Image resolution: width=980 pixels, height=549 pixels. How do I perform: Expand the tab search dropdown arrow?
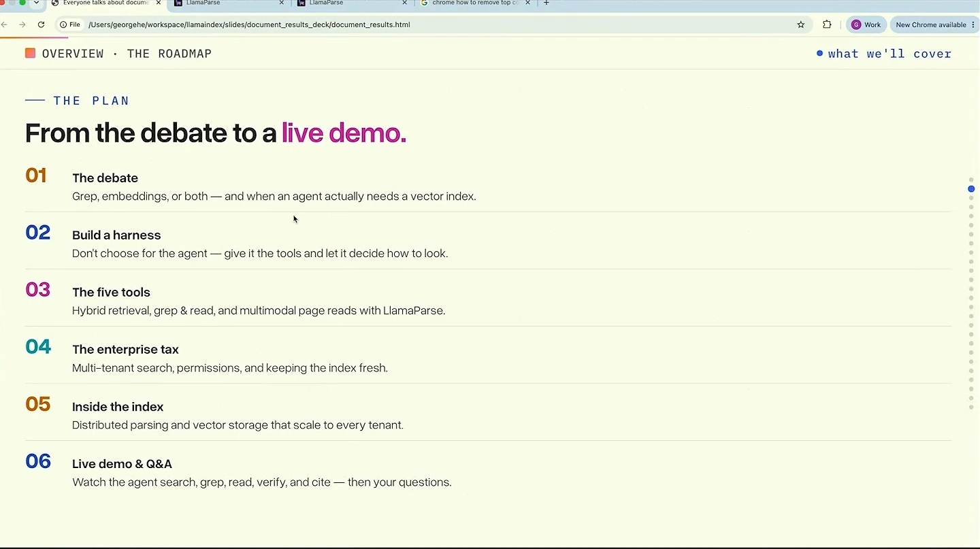click(x=37, y=3)
